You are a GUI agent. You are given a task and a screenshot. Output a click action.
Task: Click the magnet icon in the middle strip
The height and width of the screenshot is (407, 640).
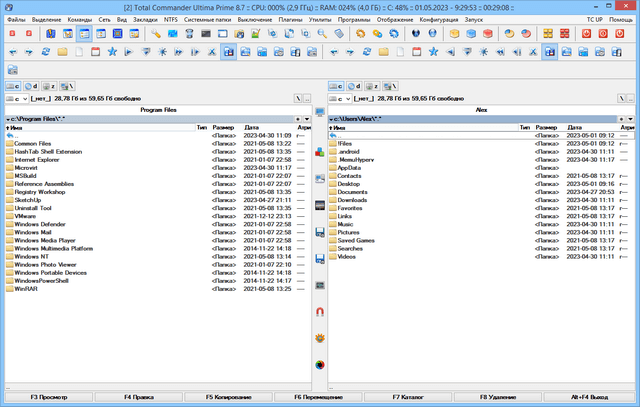320,311
